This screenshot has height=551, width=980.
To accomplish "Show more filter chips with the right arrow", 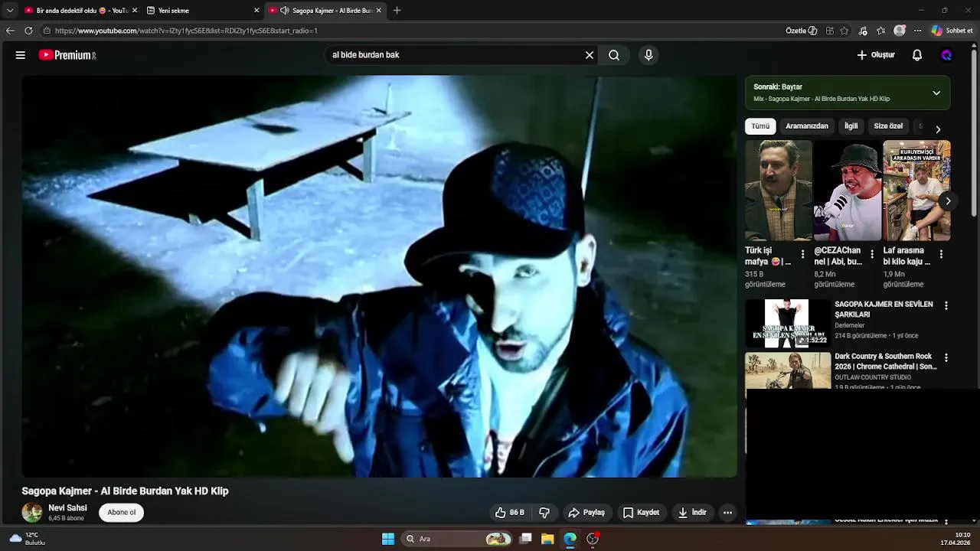I will [x=938, y=129].
